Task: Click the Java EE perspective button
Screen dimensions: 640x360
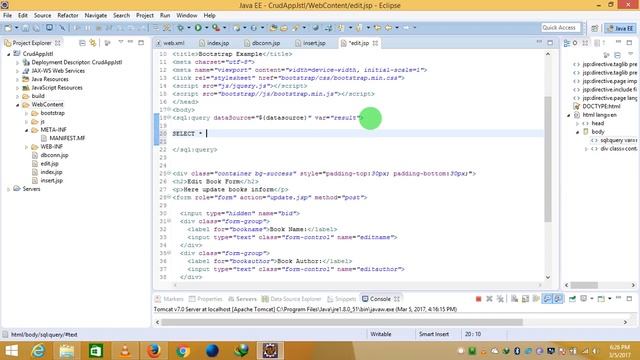Action: click(x=620, y=28)
